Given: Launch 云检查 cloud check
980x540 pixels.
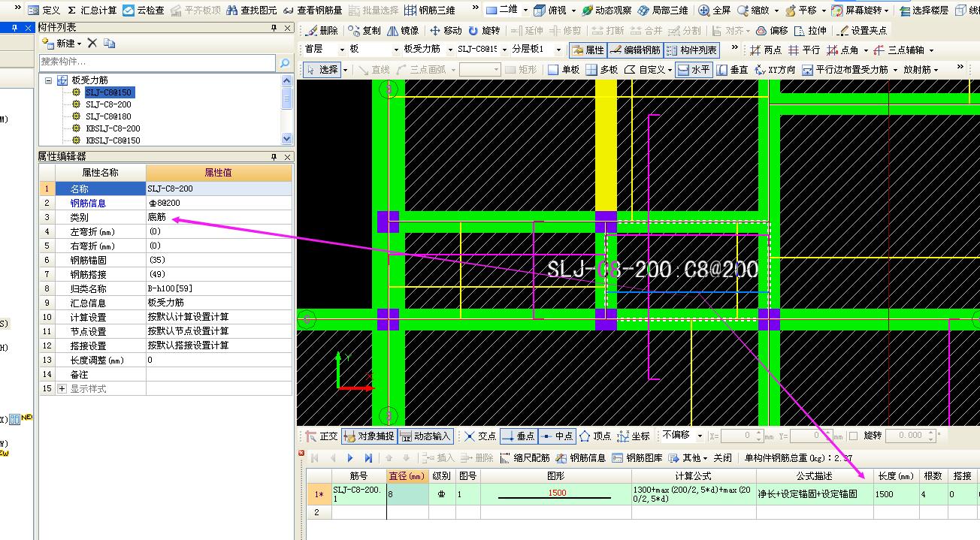Looking at the screenshot, I should pos(144,11).
